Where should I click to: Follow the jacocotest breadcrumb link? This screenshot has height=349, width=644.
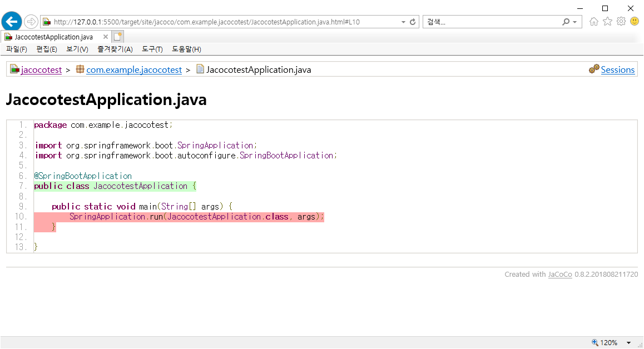coord(41,70)
